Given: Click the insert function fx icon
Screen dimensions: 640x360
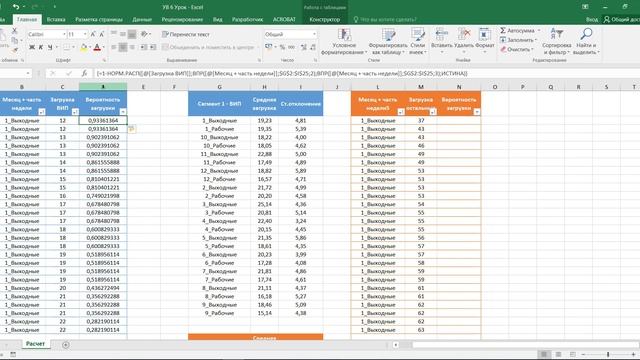Looking at the screenshot, I should [84, 73].
